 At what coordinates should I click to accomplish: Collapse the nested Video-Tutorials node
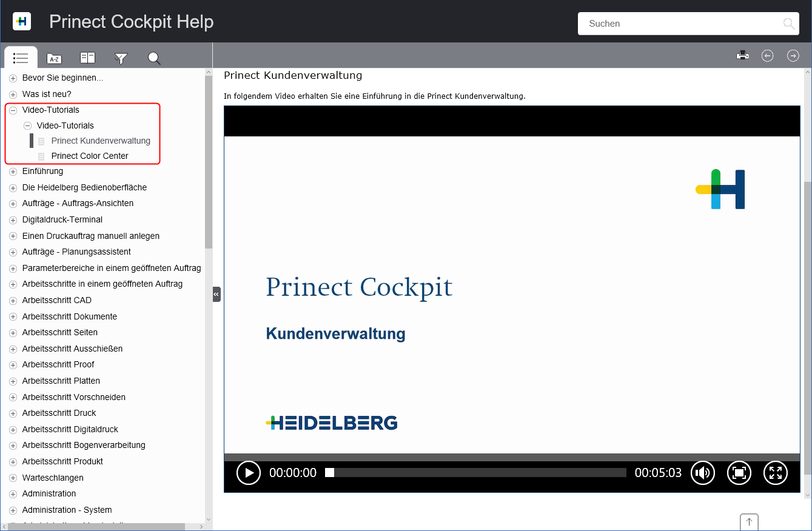pos(27,126)
